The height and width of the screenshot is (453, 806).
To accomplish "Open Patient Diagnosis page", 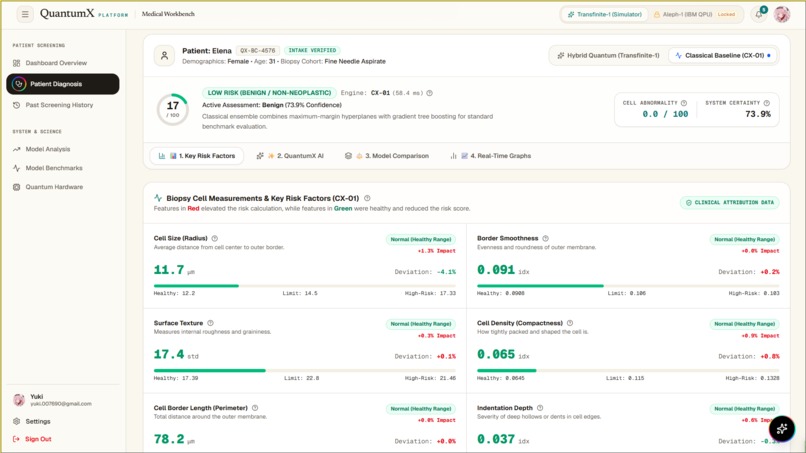I will tap(63, 84).
